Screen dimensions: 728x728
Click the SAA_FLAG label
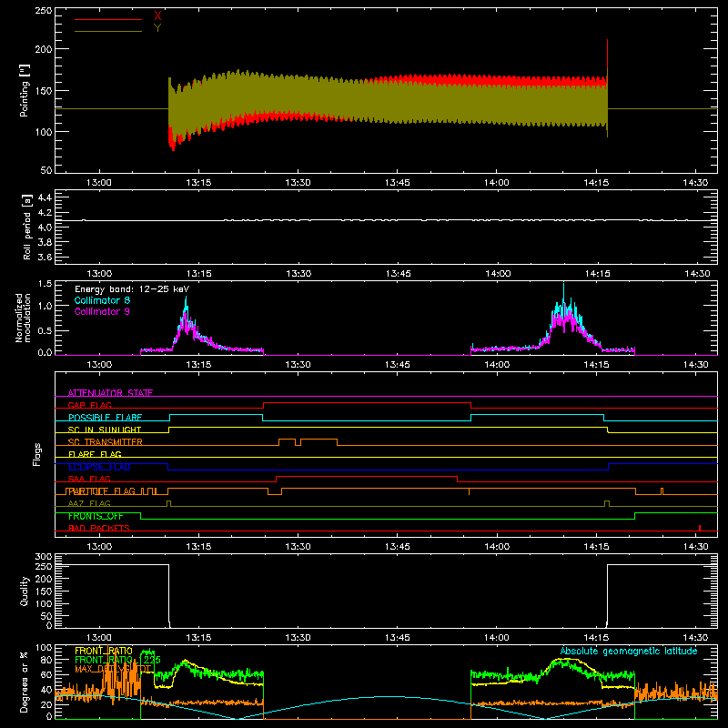pyautogui.click(x=89, y=479)
